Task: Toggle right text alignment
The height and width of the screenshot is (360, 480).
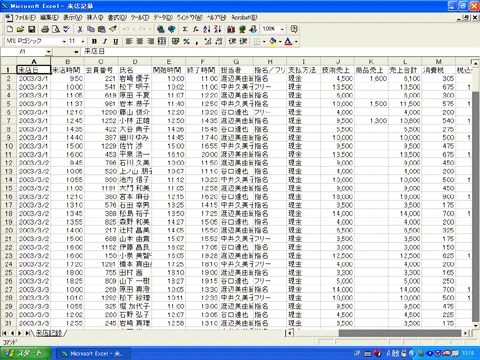Action: pyautogui.click(x=151, y=41)
